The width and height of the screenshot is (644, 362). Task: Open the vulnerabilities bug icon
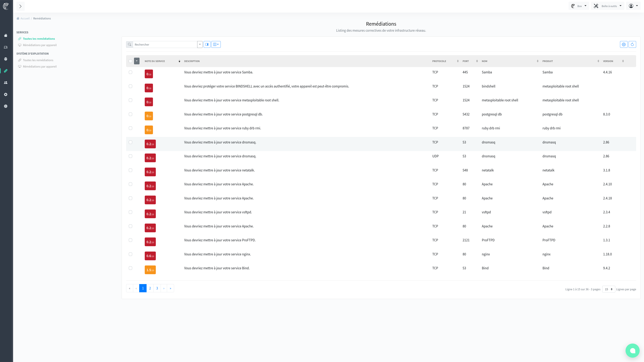[x=6, y=59]
